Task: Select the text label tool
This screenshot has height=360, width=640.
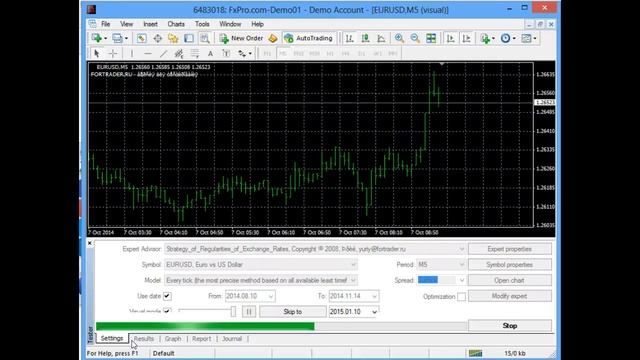Action: point(226,53)
